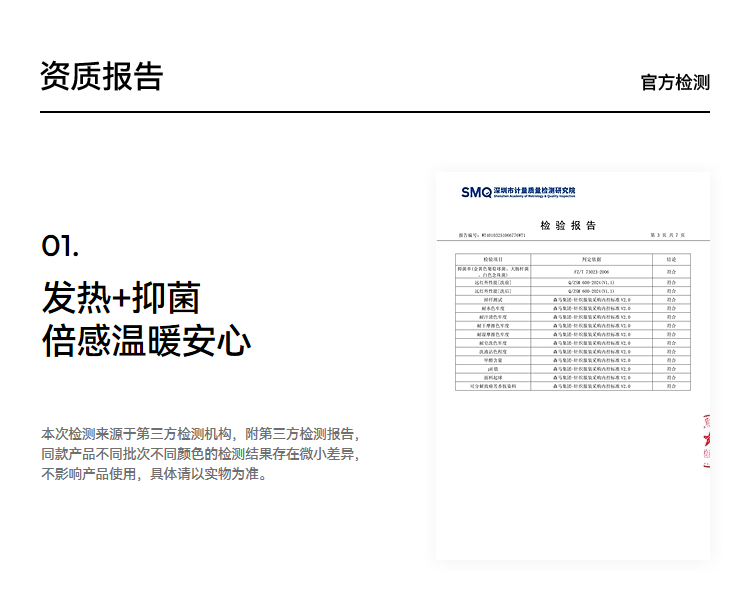Click the 倍感温暖安心 headline line
750x595 pixels.
click(x=146, y=341)
